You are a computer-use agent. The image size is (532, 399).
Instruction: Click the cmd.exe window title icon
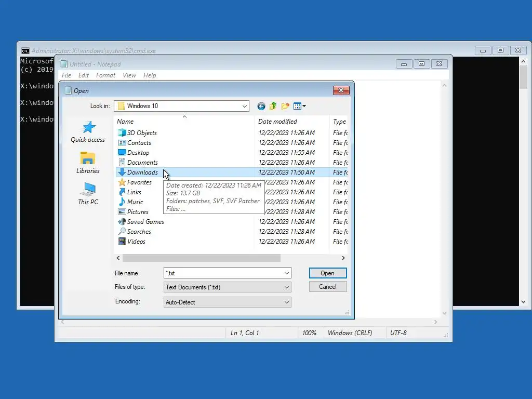(x=25, y=51)
